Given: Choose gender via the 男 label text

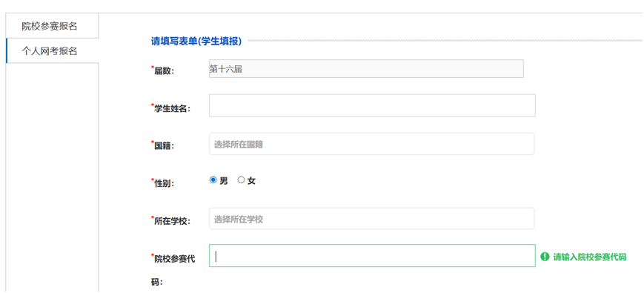Looking at the screenshot, I should (x=223, y=180).
